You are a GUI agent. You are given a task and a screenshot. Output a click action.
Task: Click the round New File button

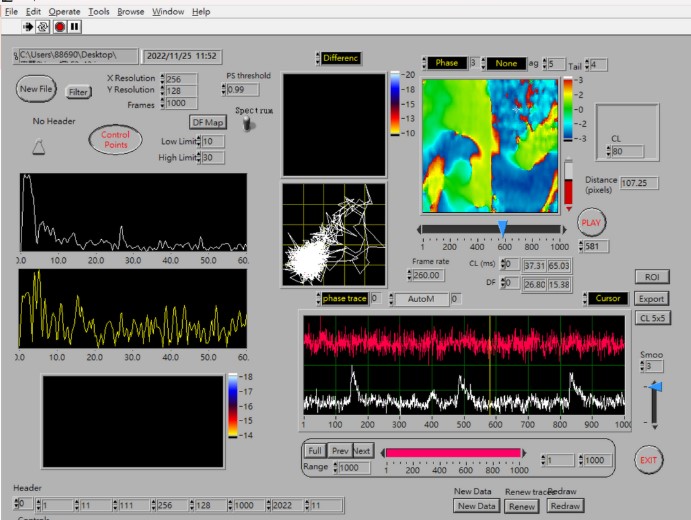tap(36, 89)
